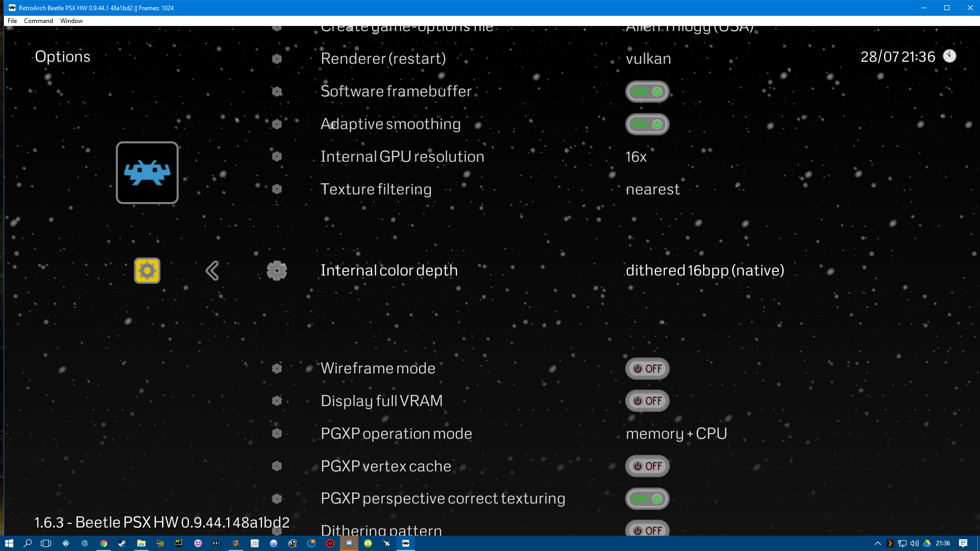Image resolution: width=980 pixels, height=551 pixels.
Task: Click the gear icon next to Display full VRAM
Action: (277, 400)
